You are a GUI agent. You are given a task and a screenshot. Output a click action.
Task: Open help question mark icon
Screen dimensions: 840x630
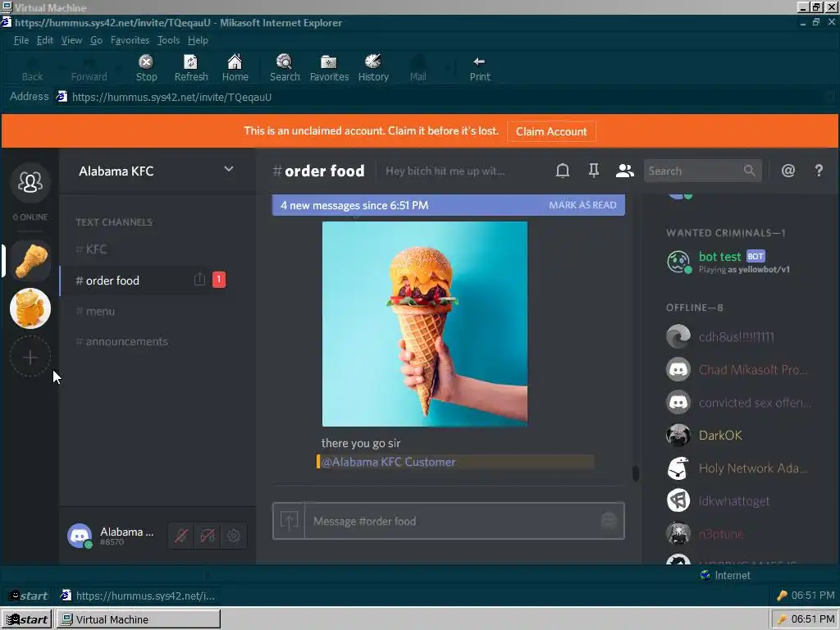(819, 171)
